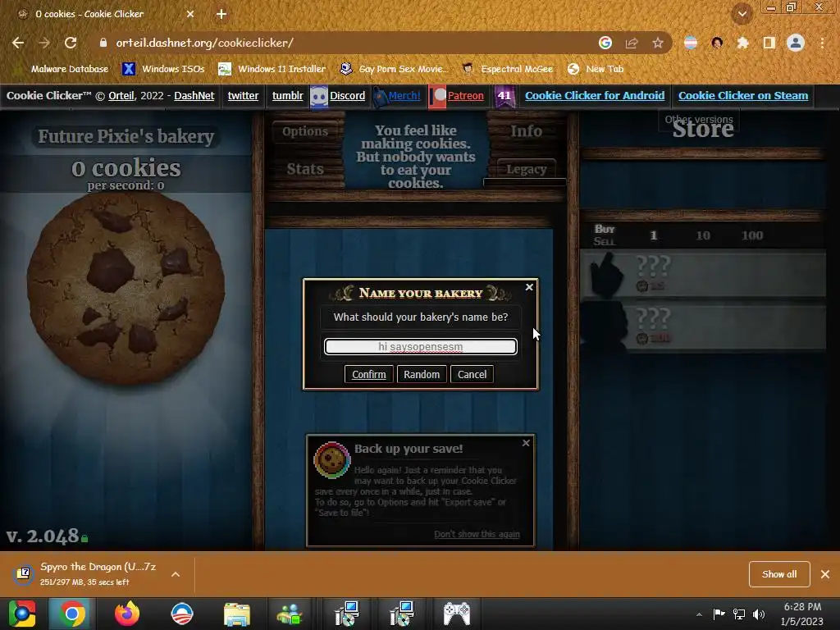Open Discord link
This screenshot has height=630, width=840.
coord(347,96)
